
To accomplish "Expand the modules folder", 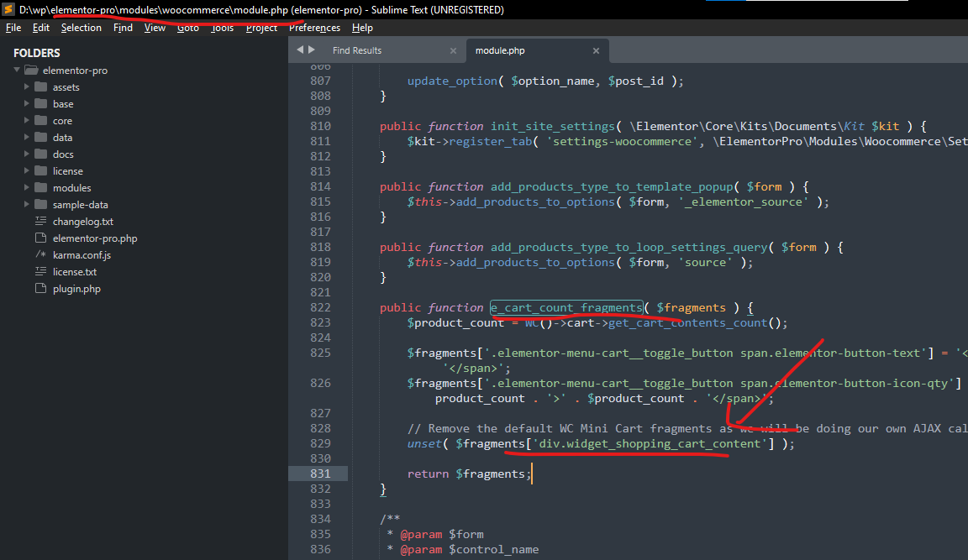I will click(x=27, y=187).
